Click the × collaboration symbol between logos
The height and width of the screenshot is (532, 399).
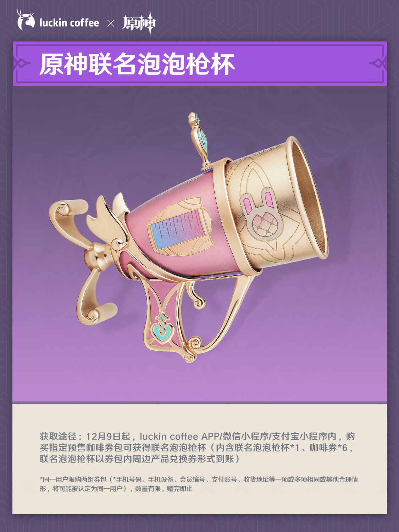tap(111, 24)
